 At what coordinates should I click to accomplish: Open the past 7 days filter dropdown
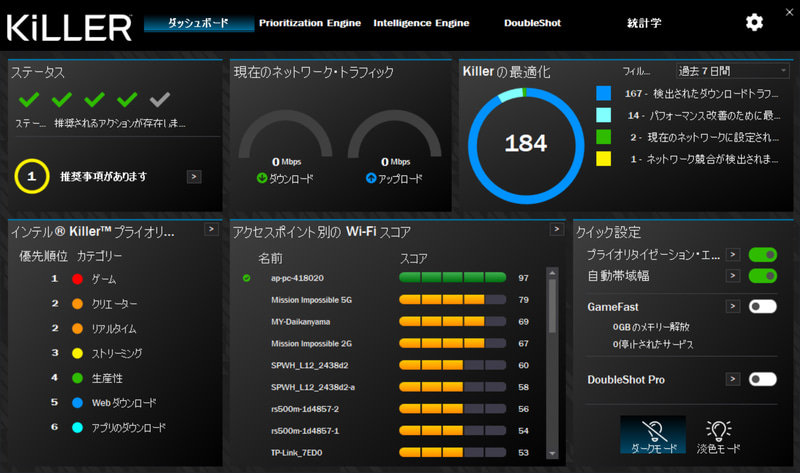[x=733, y=71]
